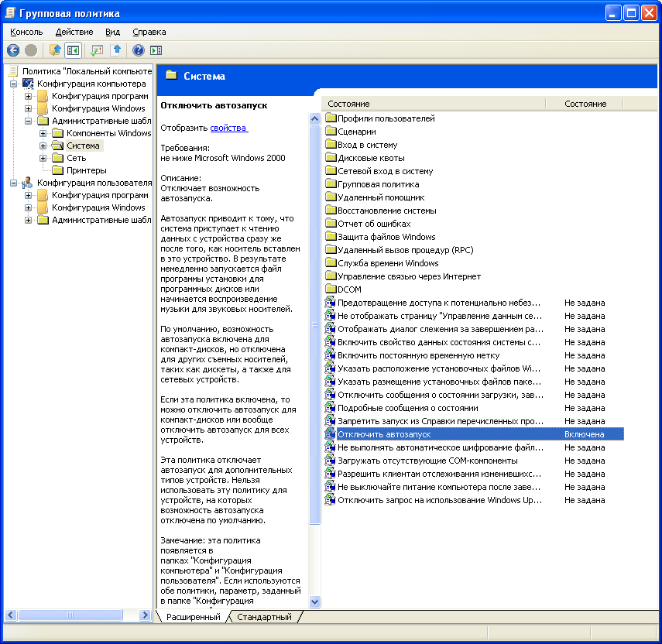This screenshot has height=644, width=662.
Task: Click the policy icon beside Подробные сообщения о состоянии
Action: coord(330,408)
